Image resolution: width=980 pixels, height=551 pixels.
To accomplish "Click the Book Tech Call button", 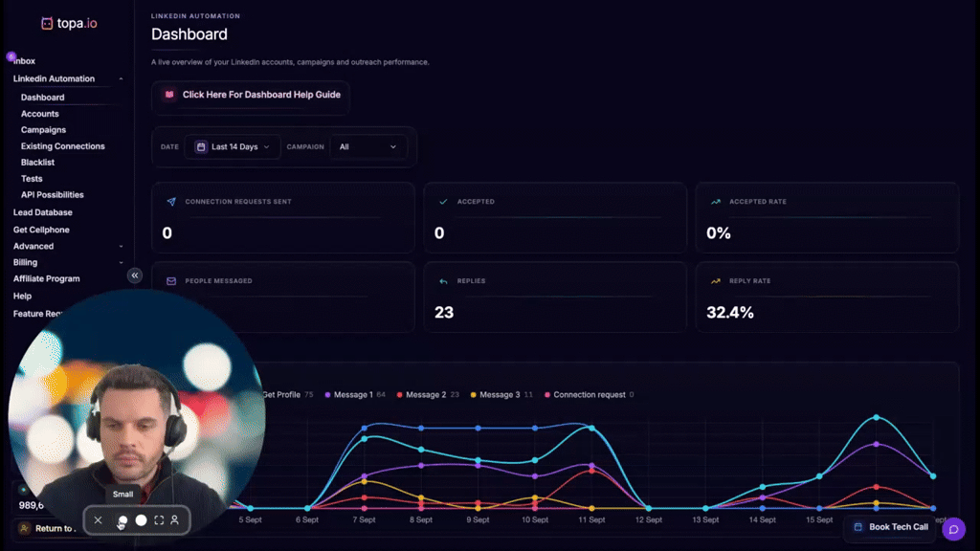I will pos(891,527).
